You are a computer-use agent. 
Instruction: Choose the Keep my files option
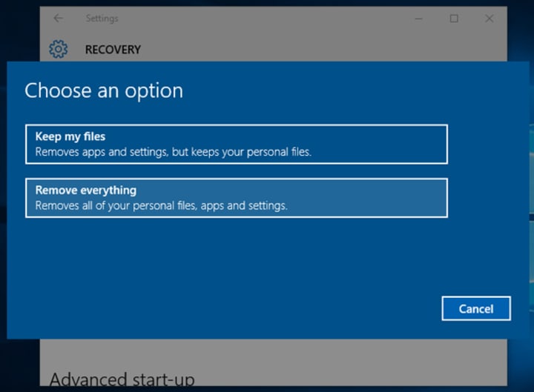(x=237, y=144)
